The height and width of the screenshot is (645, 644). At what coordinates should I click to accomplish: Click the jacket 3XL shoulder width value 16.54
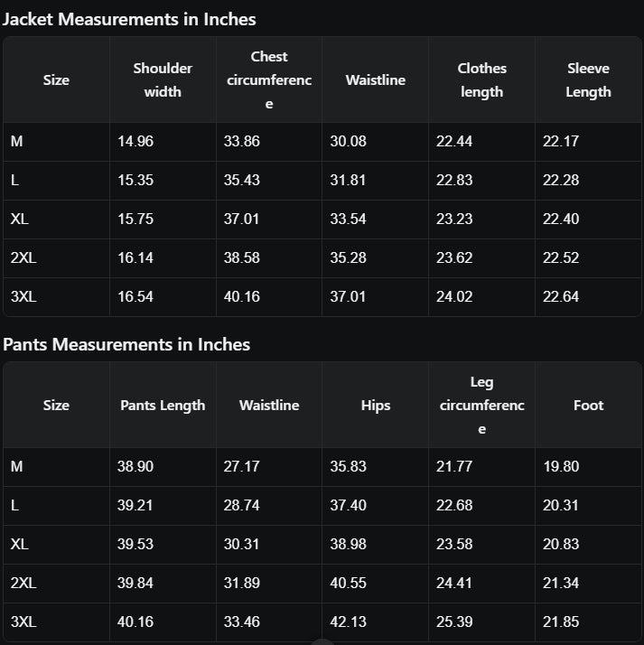(135, 296)
